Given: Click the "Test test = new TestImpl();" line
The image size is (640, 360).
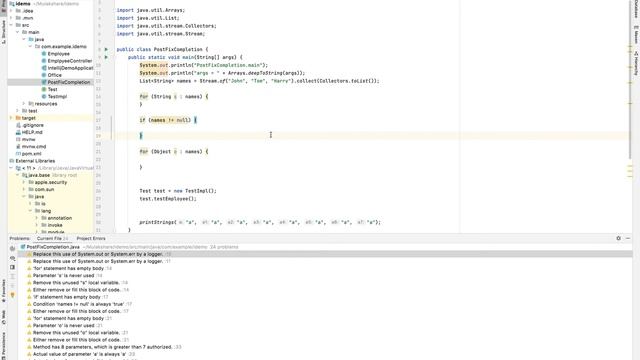Looking at the screenshot, I should [178, 191].
